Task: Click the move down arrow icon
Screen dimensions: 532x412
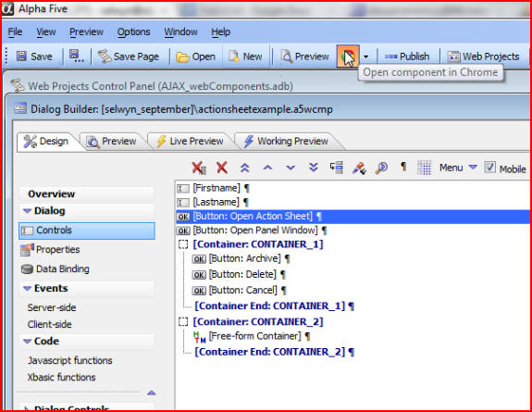Action: [291, 168]
